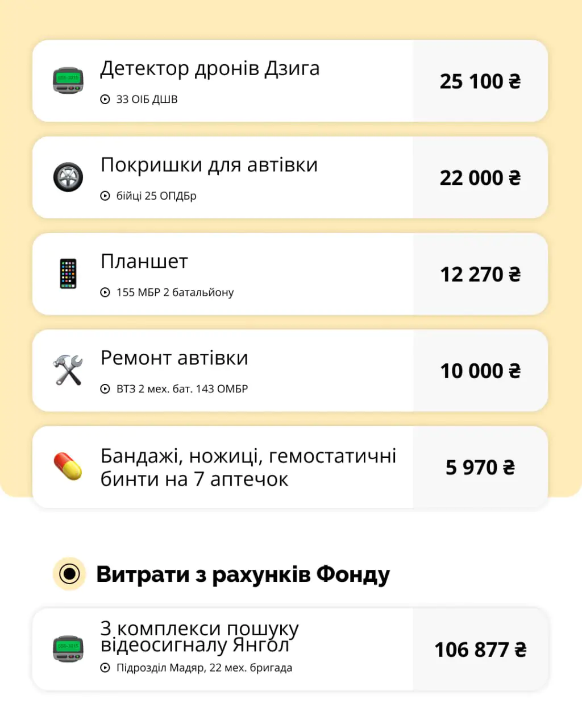
Task: Click the 25 100 ₴ amount
Action: tap(480, 81)
